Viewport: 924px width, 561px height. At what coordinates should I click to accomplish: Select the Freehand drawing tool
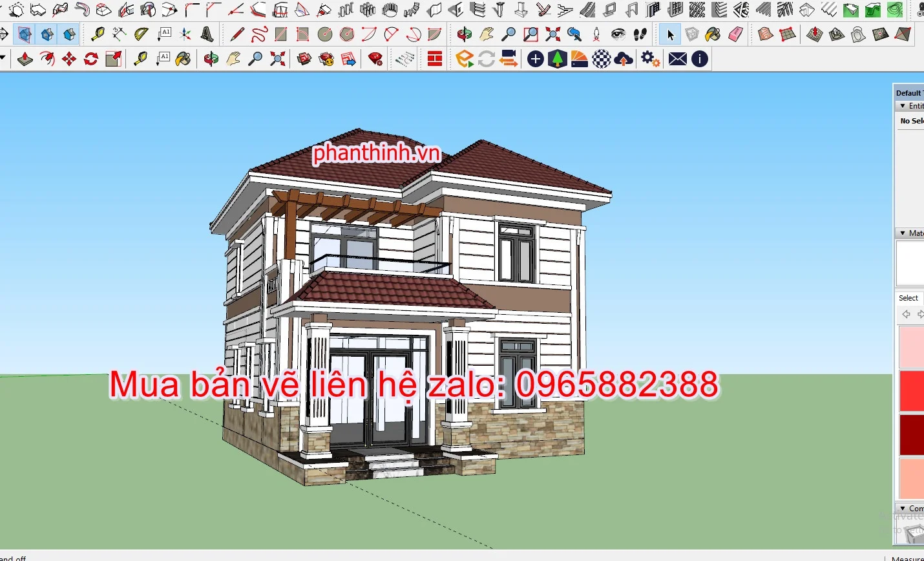pos(259,34)
